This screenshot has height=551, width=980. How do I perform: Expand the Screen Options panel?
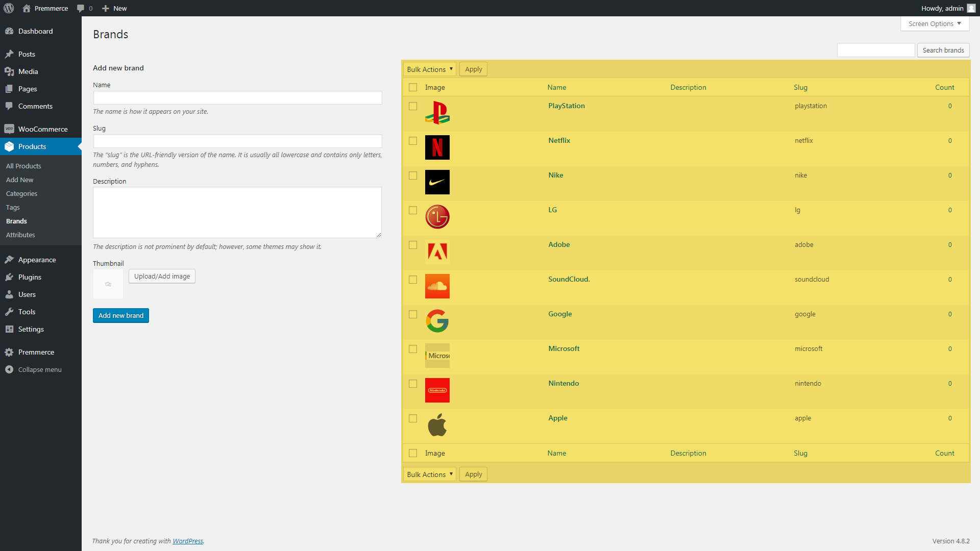point(934,23)
